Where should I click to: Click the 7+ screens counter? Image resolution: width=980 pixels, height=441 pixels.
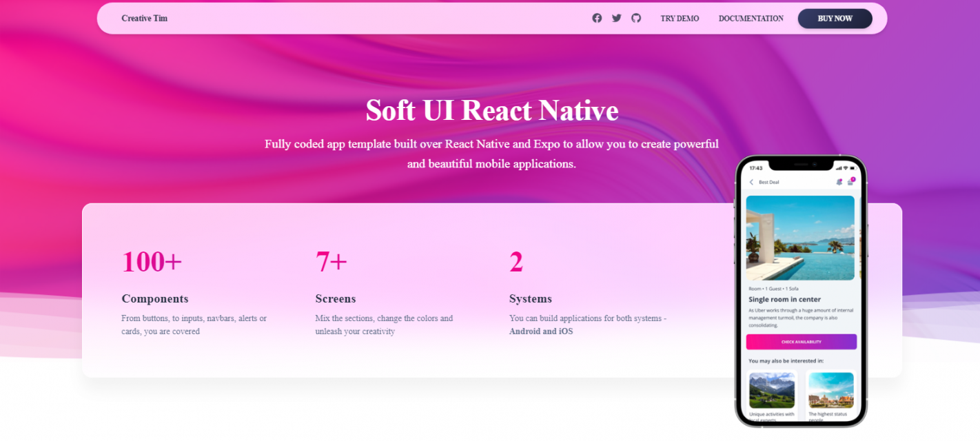click(x=331, y=262)
